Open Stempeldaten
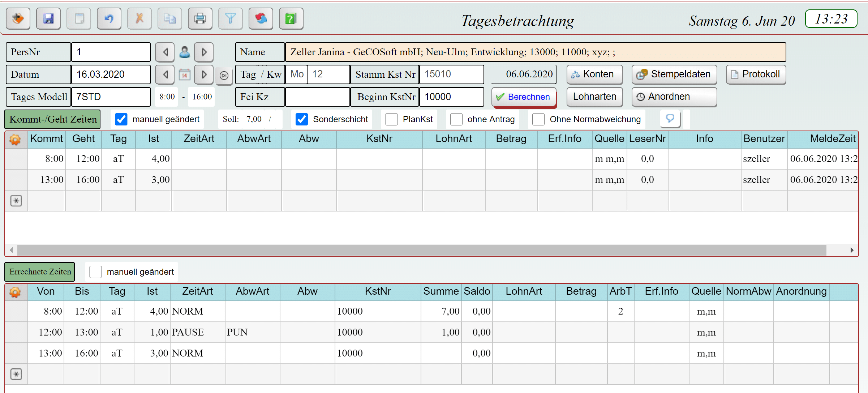The image size is (868, 393). point(674,74)
